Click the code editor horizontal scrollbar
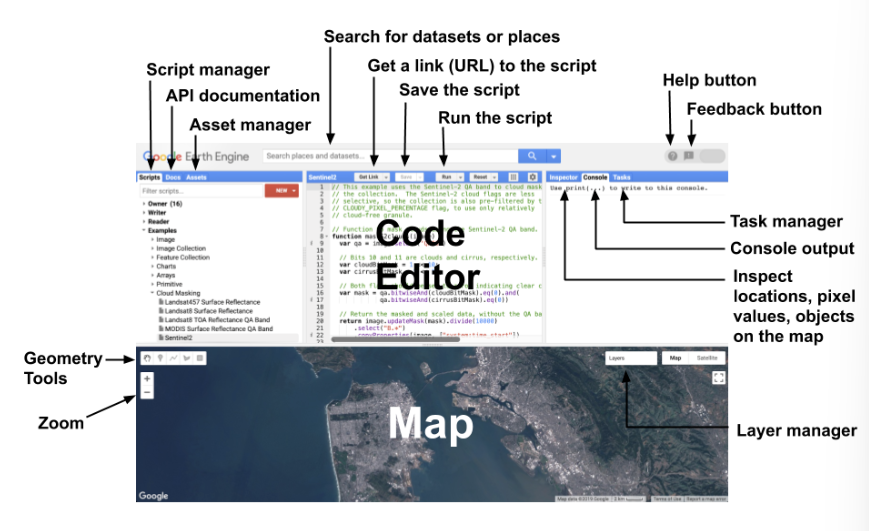 click(x=395, y=339)
